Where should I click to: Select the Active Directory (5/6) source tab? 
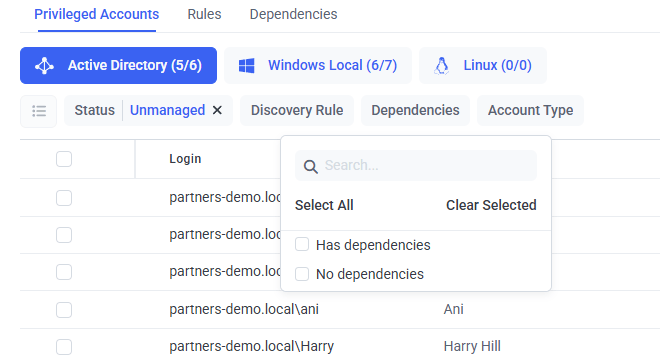118,66
